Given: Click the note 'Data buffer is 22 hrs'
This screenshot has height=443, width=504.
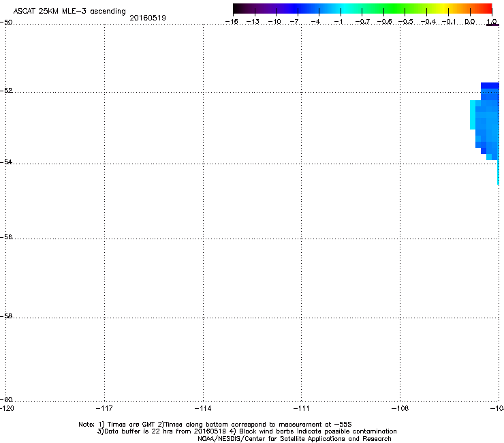Looking at the screenshot, I should pyautogui.click(x=135, y=431).
